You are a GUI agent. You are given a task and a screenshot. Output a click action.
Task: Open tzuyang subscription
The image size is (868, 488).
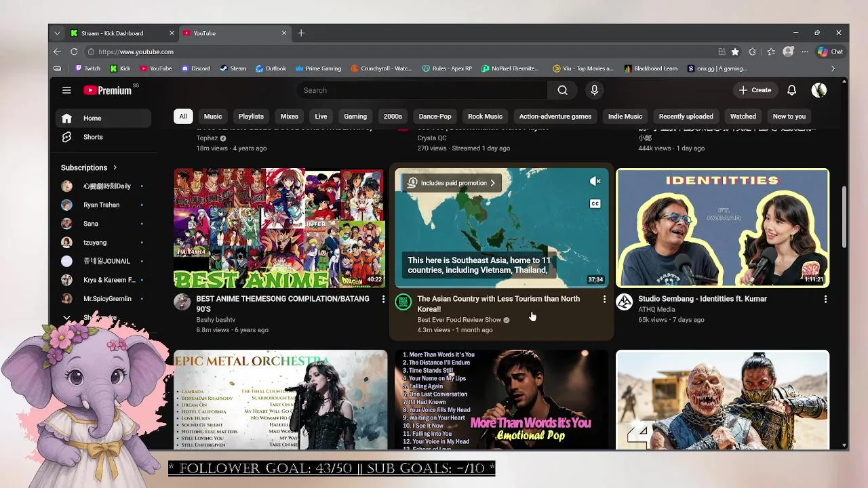(103, 242)
